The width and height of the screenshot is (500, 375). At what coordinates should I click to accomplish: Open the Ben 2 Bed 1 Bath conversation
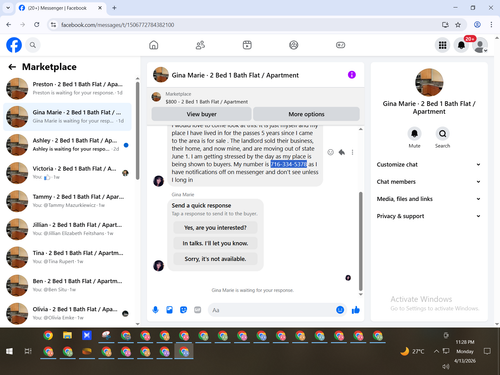click(68, 285)
